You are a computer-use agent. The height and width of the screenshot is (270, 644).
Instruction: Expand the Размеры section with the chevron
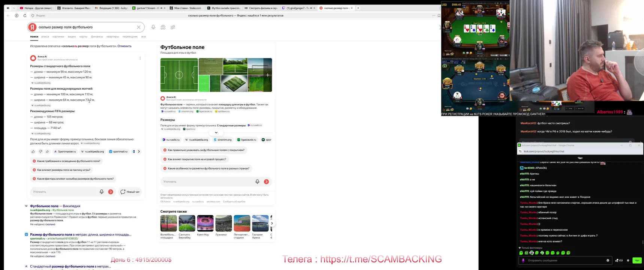point(216,132)
